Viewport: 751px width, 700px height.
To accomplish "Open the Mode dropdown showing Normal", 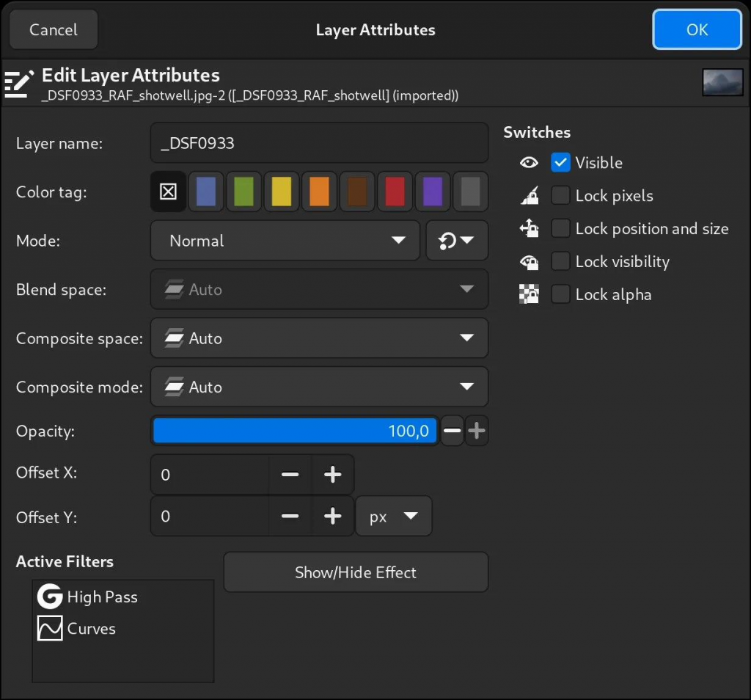I will coord(285,241).
